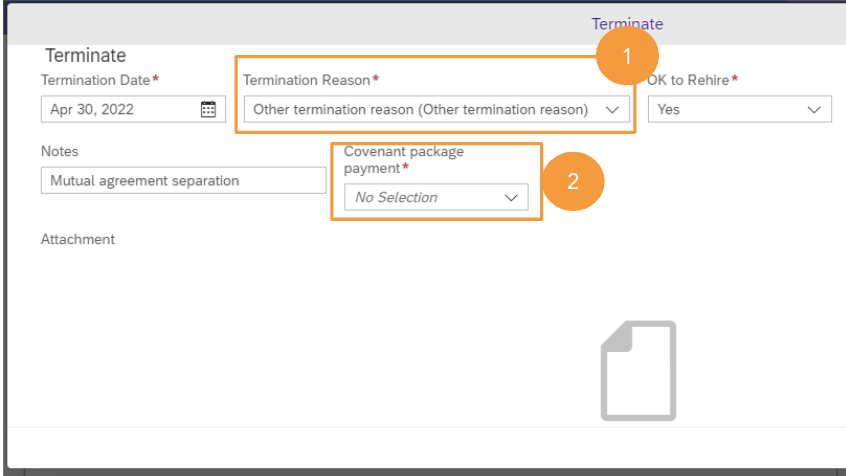Open the Termination Date calendar picker icon

[208, 110]
